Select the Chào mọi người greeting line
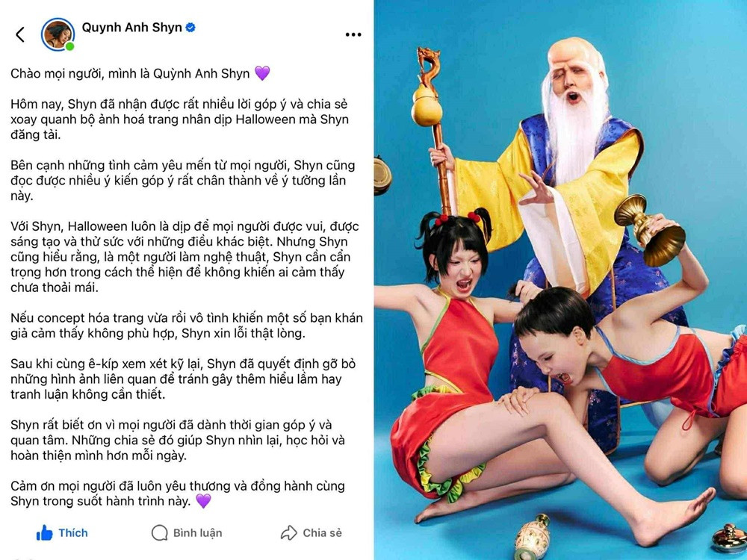Viewport: 747px width, 560px height. point(130,73)
